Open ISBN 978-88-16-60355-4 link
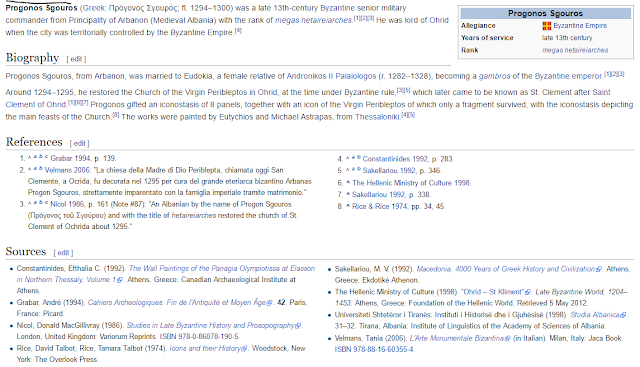640x367 pixels. click(x=374, y=350)
